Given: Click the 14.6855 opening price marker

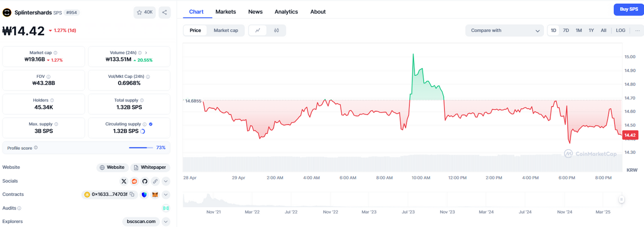Looking at the screenshot, I should (x=193, y=101).
